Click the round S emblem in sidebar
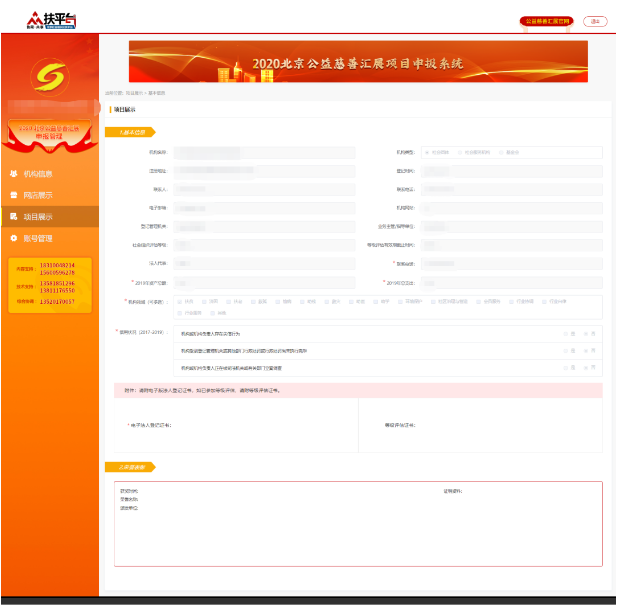 pos(50,77)
